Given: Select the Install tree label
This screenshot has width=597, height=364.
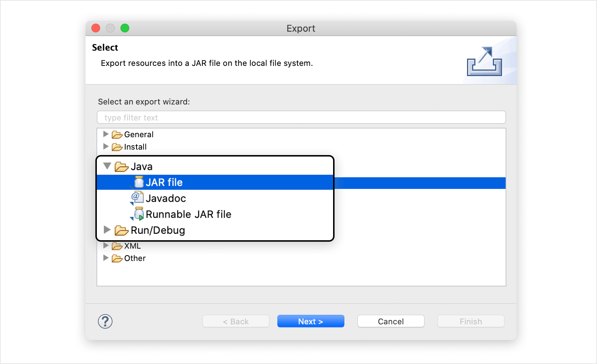Looking at the screenshot, I should (135, 147).
